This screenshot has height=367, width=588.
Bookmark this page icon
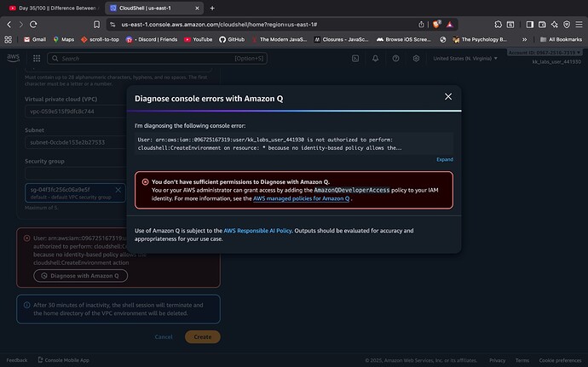(96, 25)
